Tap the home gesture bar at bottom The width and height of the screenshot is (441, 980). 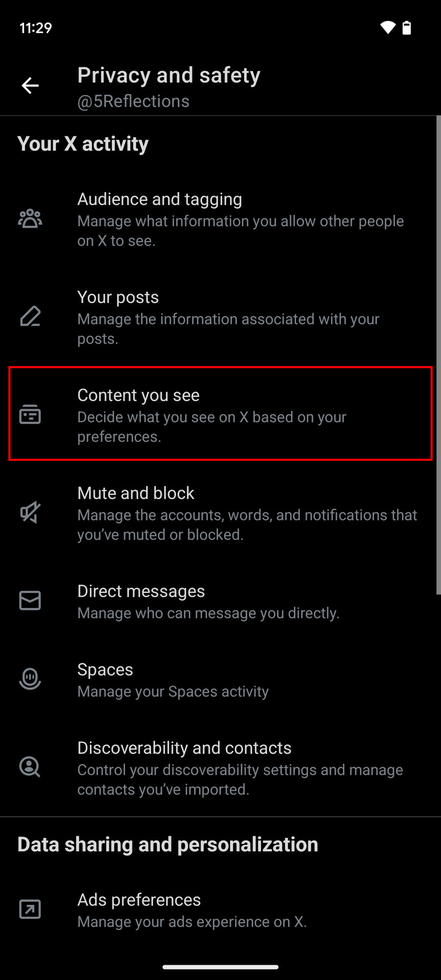point(220,967)
